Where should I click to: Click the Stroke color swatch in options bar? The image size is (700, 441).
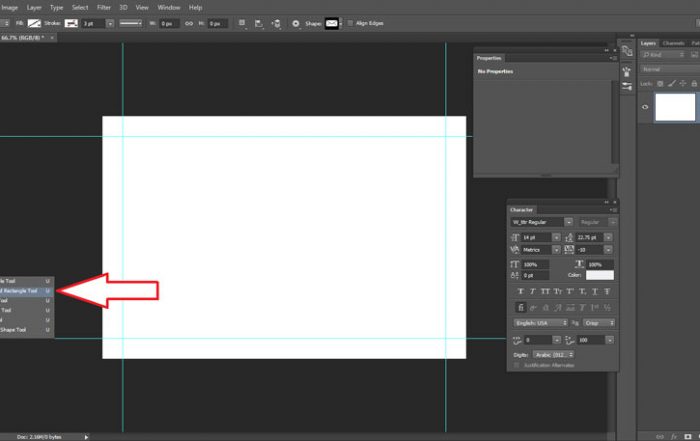pos(71,23)
